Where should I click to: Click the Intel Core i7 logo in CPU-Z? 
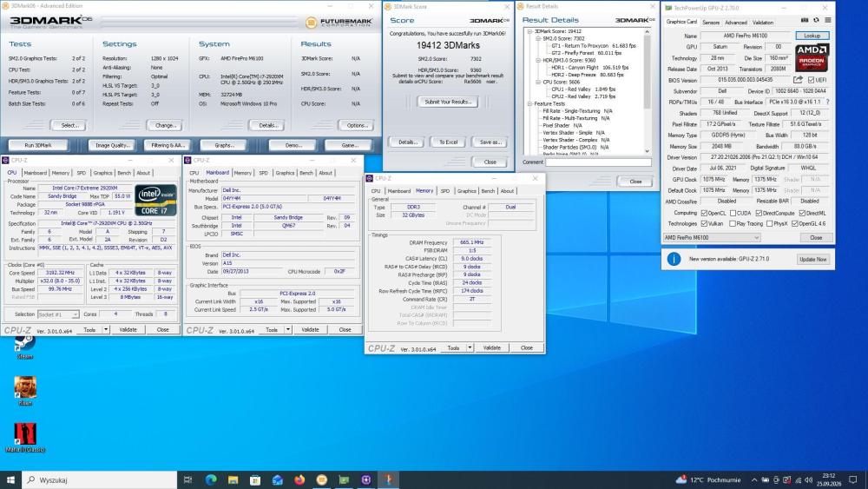pyautogui.click(x=155, y=201)
